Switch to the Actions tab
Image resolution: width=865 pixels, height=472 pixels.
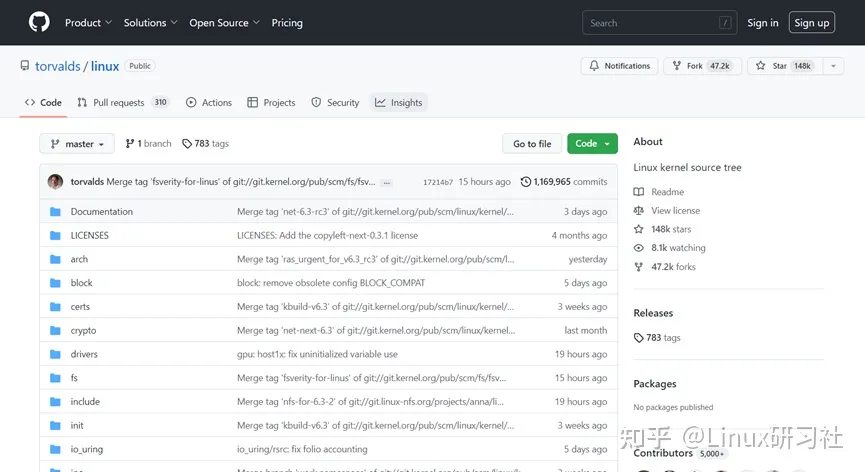click(x=209, y=103)
